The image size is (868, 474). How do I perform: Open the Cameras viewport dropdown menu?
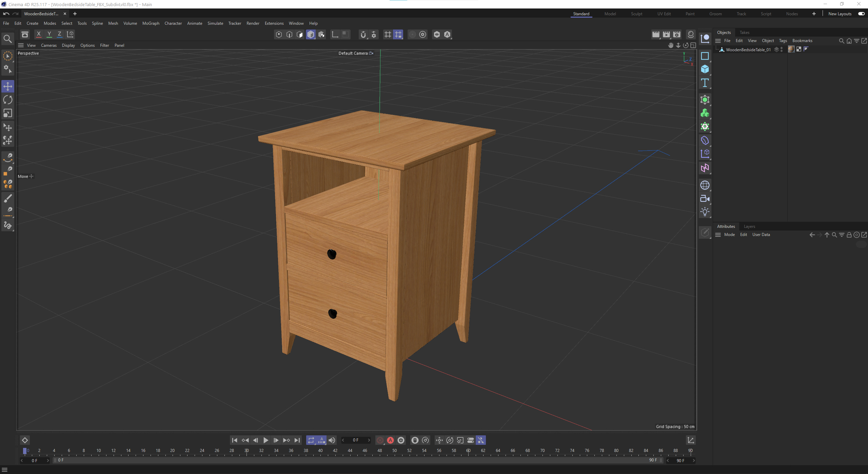point(49,45)
